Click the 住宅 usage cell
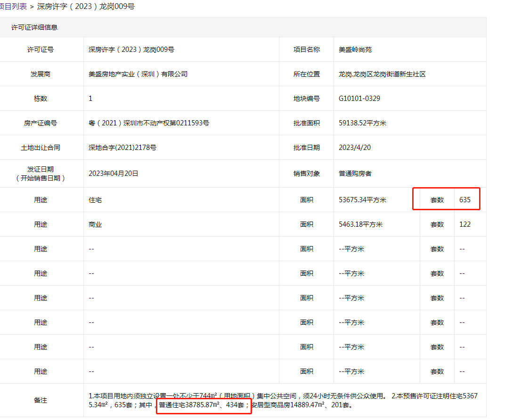521x420 pixels. [x=95, y=200]
